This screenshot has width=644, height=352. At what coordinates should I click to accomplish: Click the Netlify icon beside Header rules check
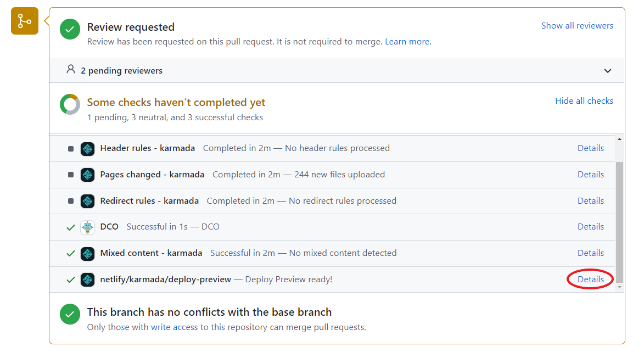click(87, 148)
